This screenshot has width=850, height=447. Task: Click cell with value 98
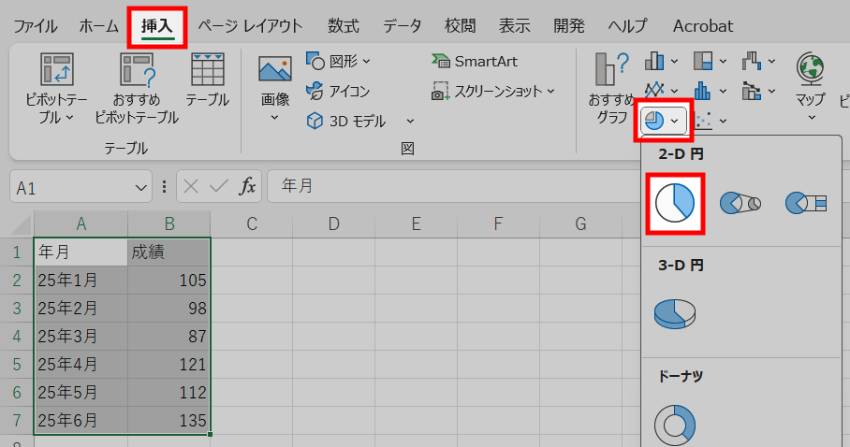[x=169, y=308]
